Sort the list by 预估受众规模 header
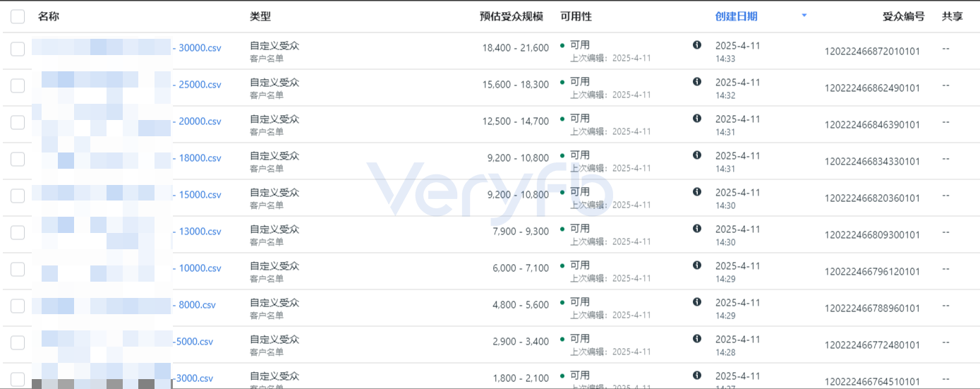This screenshot has width=980, height=389. click(512, 16)
